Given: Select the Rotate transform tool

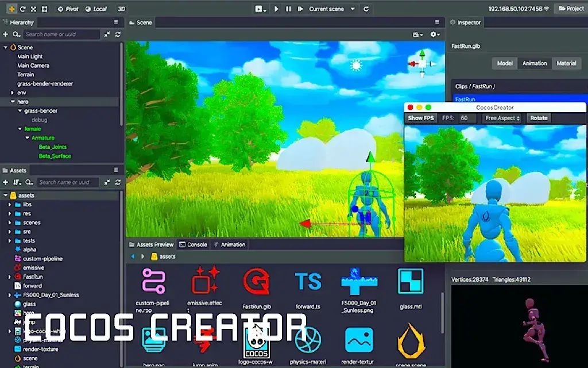Looking at the screenshot, I should point(22,9).
